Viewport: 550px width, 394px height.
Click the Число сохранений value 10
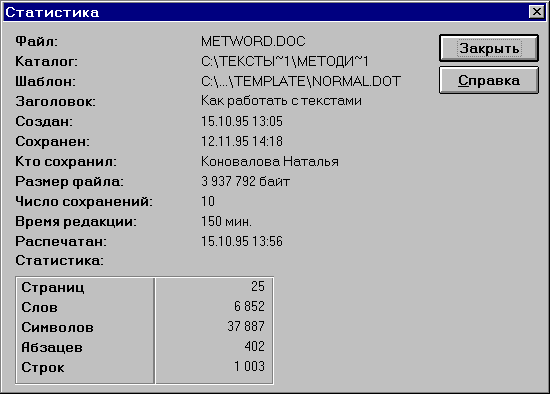208,201
